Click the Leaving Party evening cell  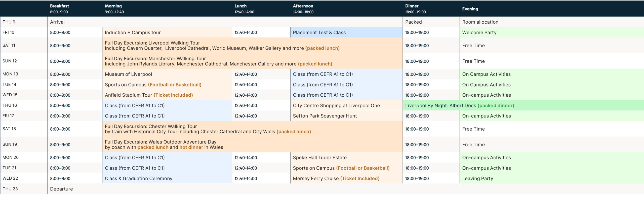pyautogui.click(x=477, y=179)
